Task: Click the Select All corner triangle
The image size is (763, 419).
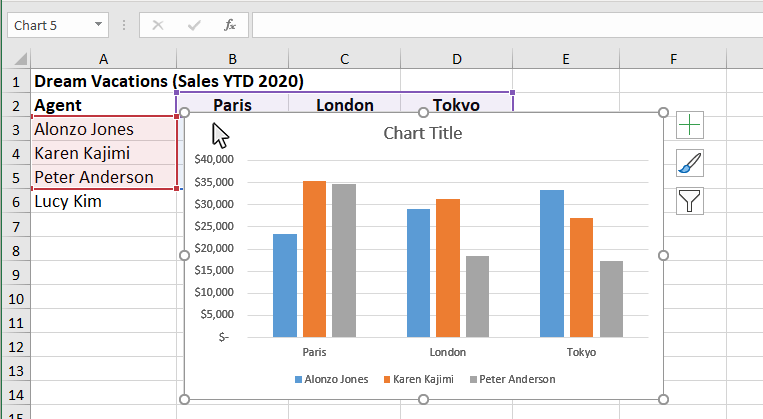Action: pos(20,59)
